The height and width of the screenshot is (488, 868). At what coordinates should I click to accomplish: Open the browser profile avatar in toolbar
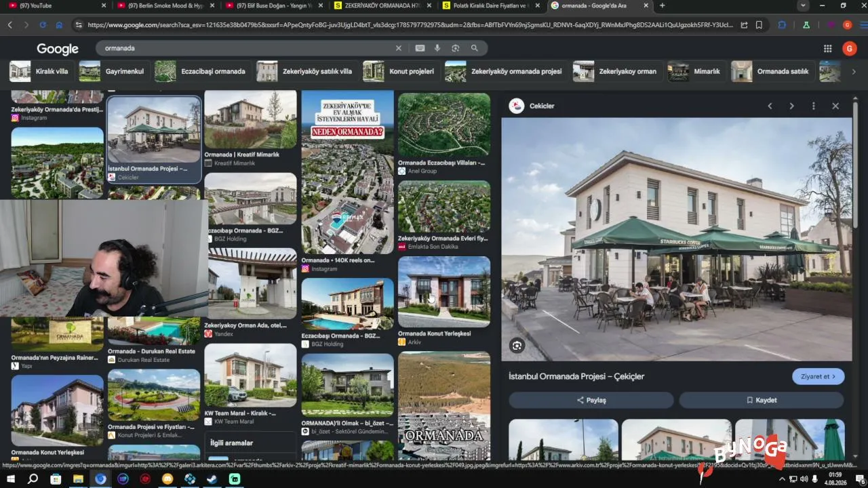(x=847, y=25)
